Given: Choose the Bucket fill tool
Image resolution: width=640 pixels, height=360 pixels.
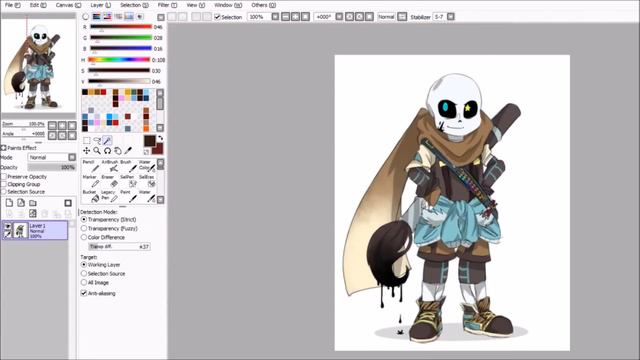Looking at the screenshot, I should [91, 196].
